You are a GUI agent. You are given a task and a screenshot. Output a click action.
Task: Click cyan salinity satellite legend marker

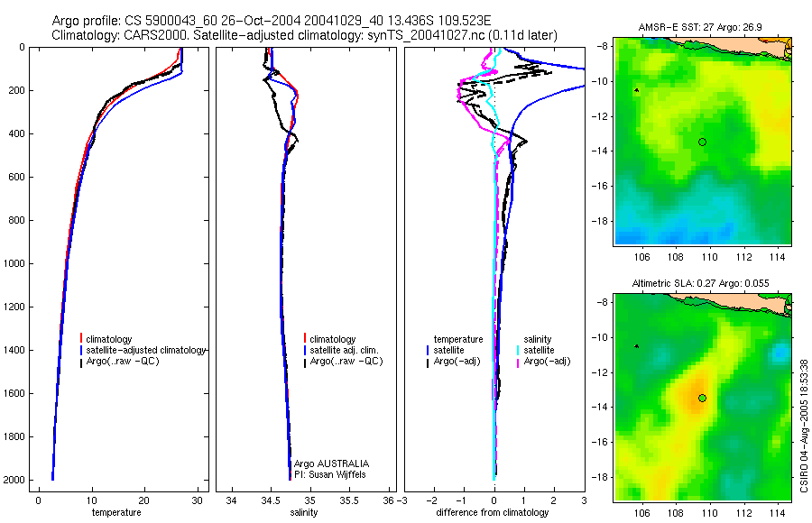pyautogui.click(x=517, y=350)
